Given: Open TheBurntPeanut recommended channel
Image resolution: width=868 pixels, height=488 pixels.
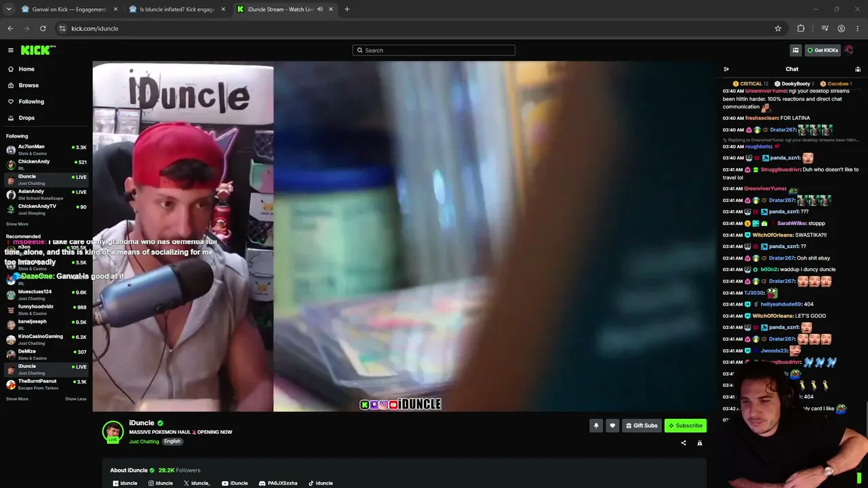Looking at the screenshot, I should 46,384.
